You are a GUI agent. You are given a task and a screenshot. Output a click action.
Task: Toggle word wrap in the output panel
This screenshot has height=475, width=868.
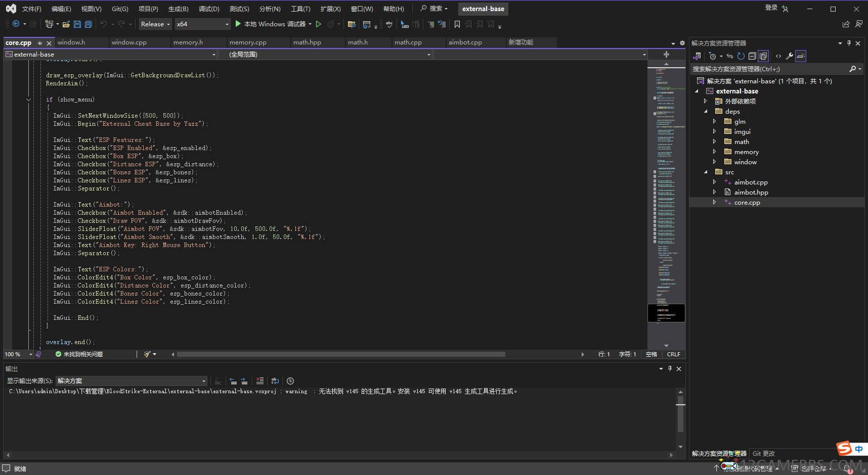click(275, 381)
